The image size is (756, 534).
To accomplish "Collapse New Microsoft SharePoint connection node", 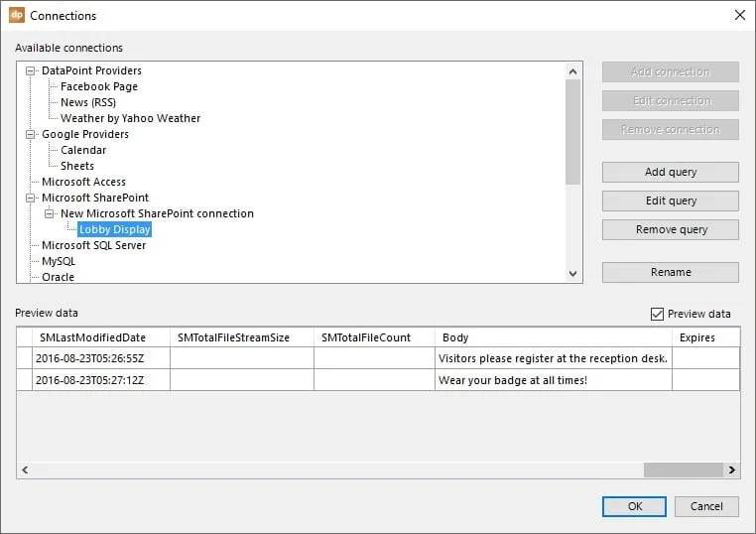I will [50, 213].
